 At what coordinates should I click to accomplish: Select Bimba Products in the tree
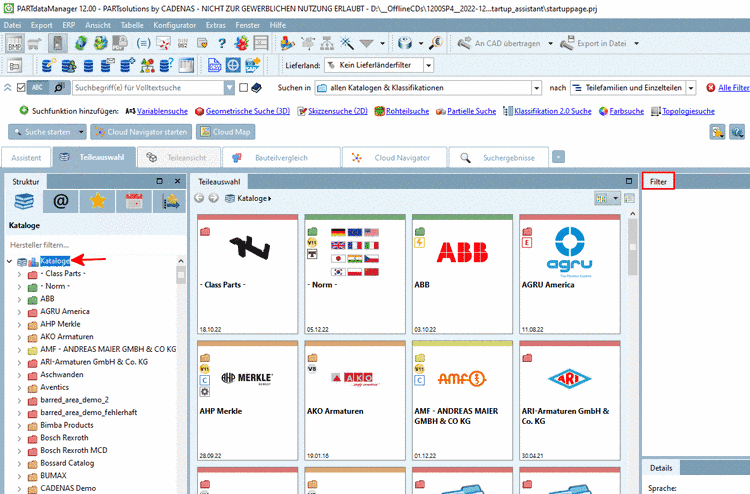(66, 425)
